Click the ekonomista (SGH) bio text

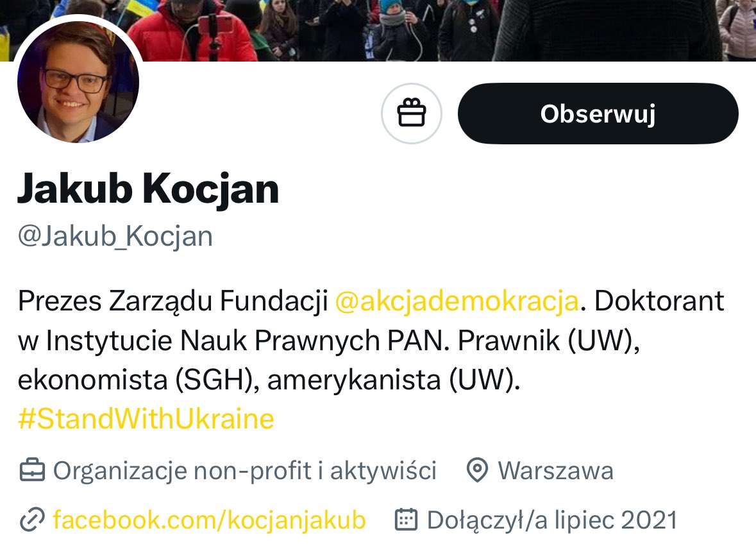[135, 380]
